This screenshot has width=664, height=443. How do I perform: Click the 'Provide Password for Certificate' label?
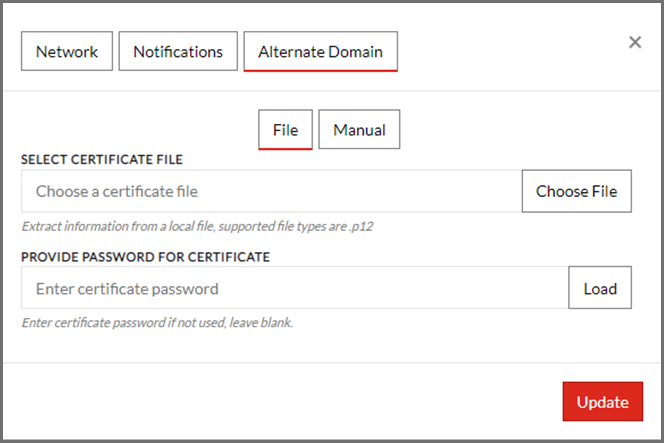click(x=145, y=257)
